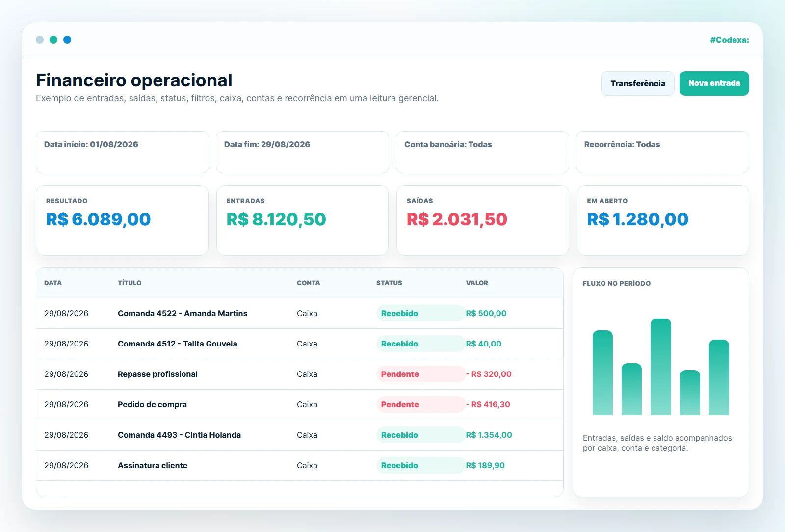Click the gray window dot
The height and width of the screenshot is (532, 785).
pyautogui.click(x=40, y=40)
